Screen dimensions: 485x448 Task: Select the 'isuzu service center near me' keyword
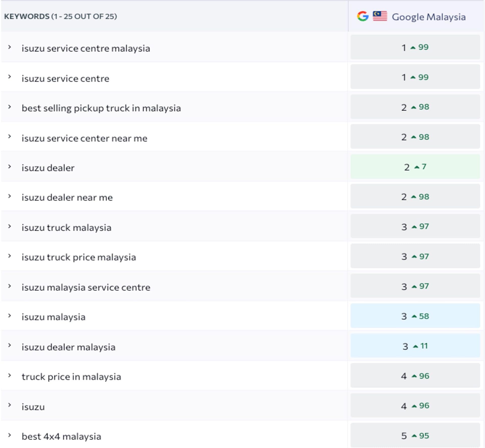(84, 138)
